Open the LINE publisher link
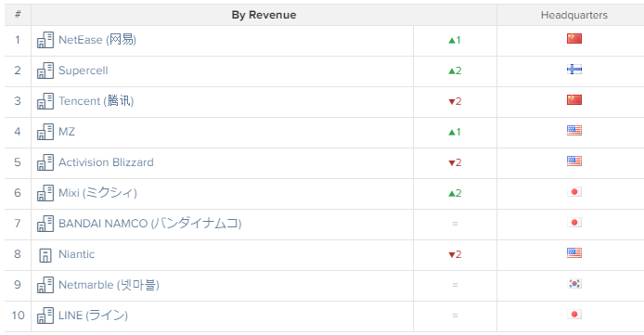Screen dimensions: 644x335 pyautogui.click(x=93, y=316)
